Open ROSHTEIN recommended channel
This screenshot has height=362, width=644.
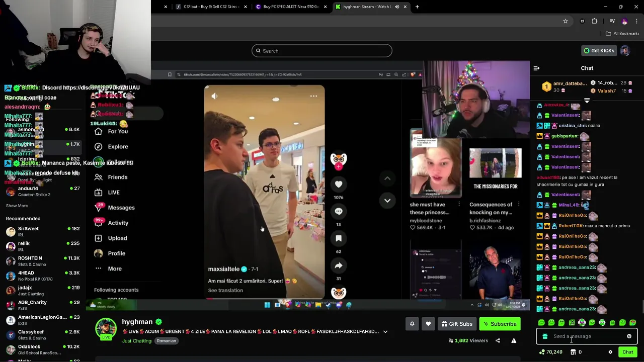click(x=43, y=261)
